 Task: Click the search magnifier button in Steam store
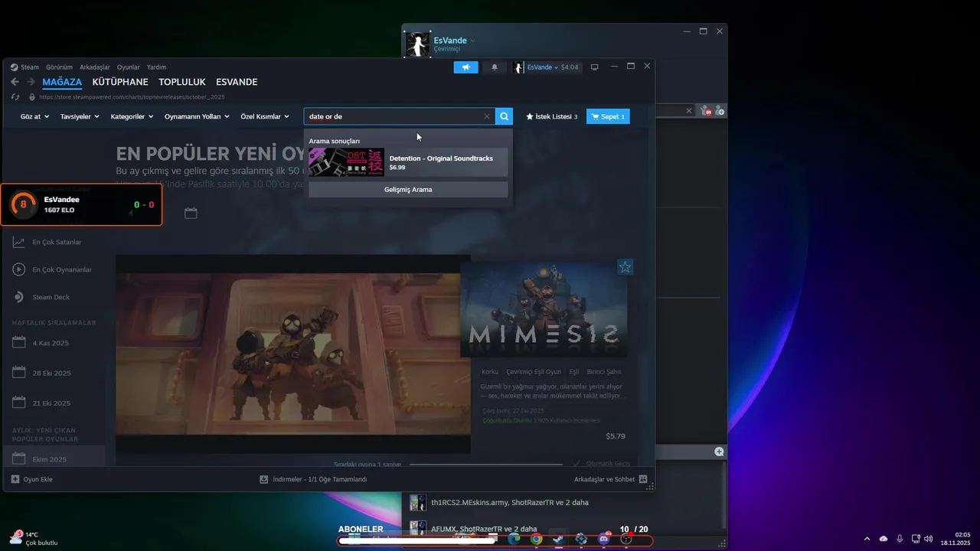[x=504, y=116]
